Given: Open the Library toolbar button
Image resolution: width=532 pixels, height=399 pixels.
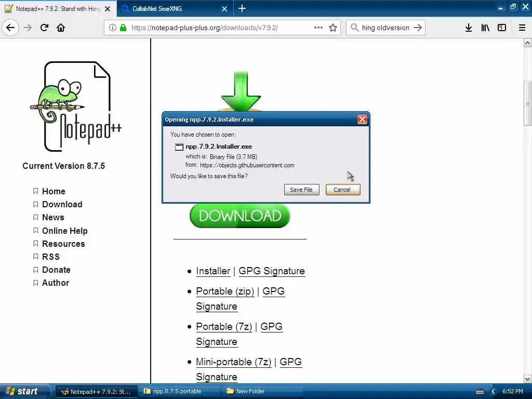Looking at the screenshot, I should coord(485,28).
